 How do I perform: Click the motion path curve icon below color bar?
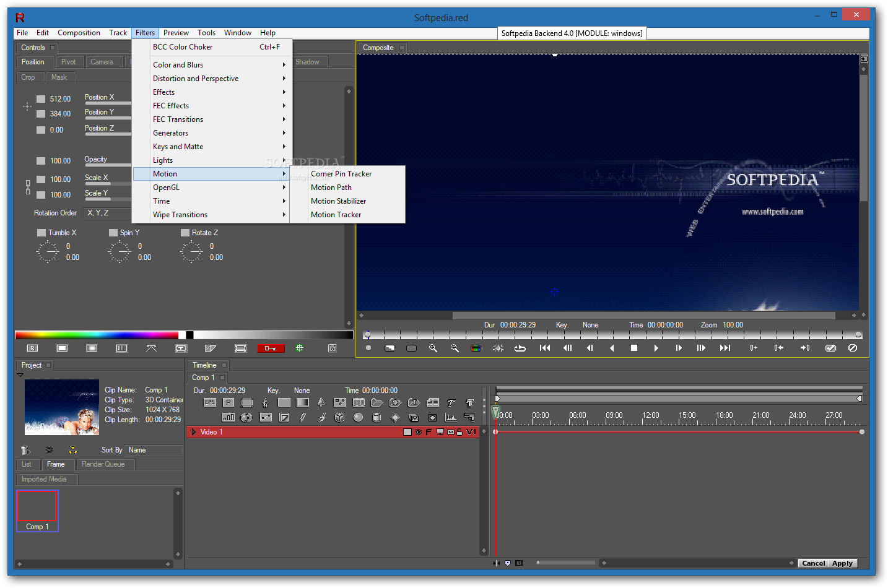151,348
